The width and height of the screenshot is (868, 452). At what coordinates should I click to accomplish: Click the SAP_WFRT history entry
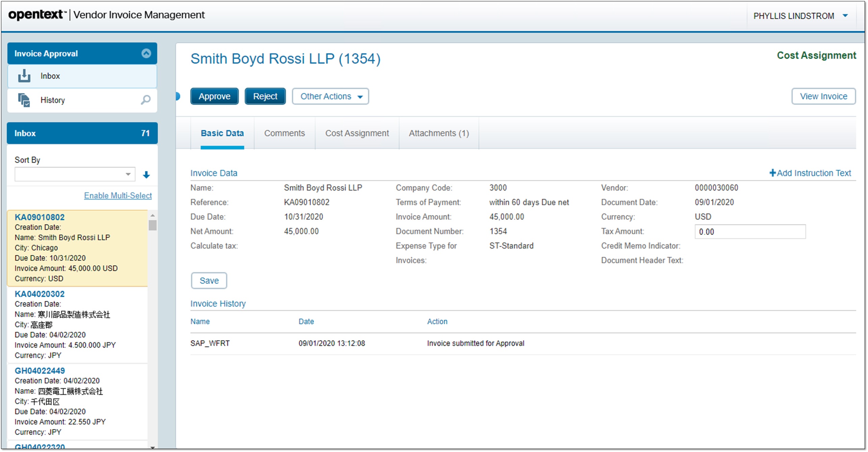(210, 343)
